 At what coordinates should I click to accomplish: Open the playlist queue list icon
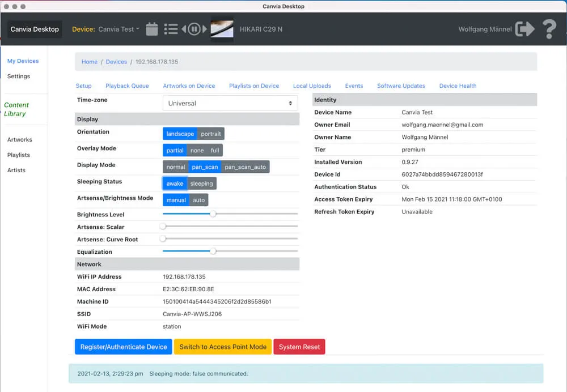(171, 29)
